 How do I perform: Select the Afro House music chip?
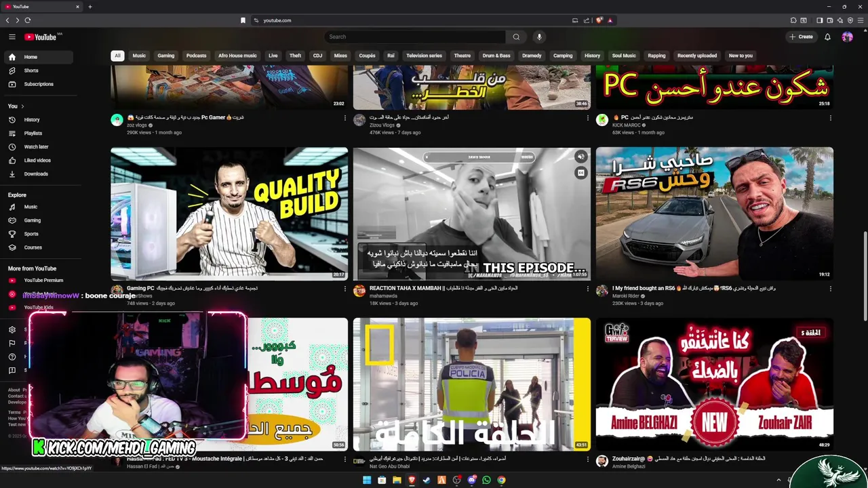[237, 56]
